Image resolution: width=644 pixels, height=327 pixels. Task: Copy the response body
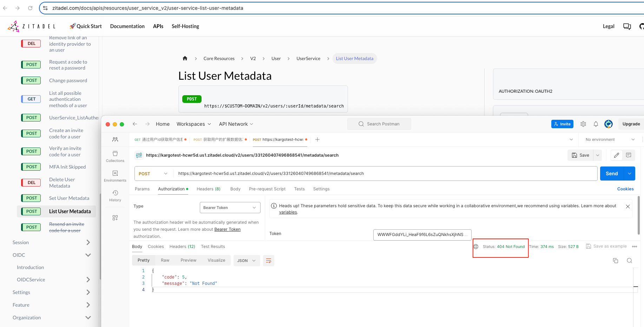click(616, 261)
